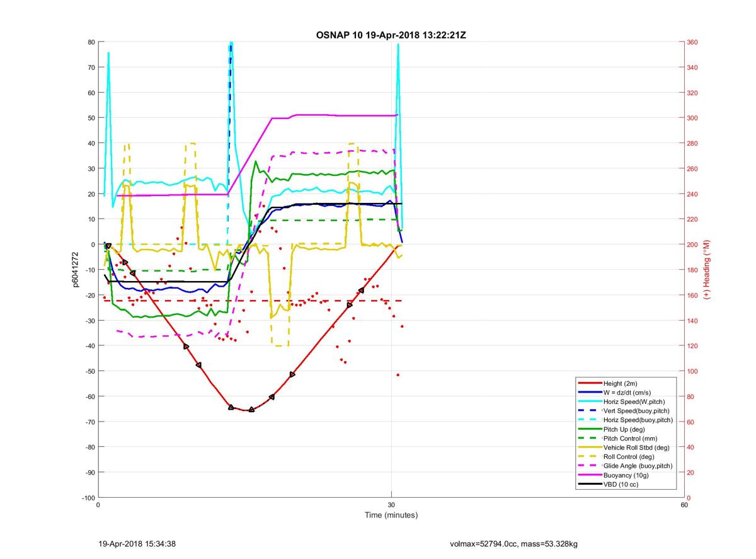Click the '-50' tick on the left axis
Image resolution: width=756 pixels, height=559 pixels.
tap(89, 371)
